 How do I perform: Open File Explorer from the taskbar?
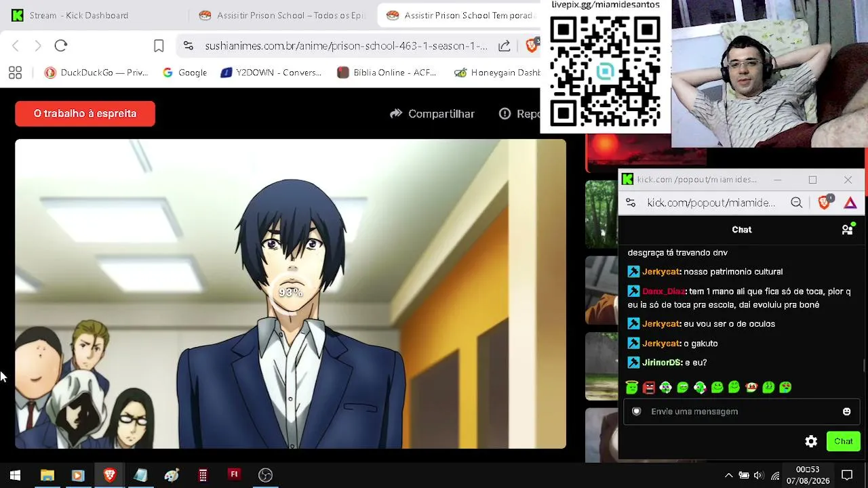[x=47, y=475]
